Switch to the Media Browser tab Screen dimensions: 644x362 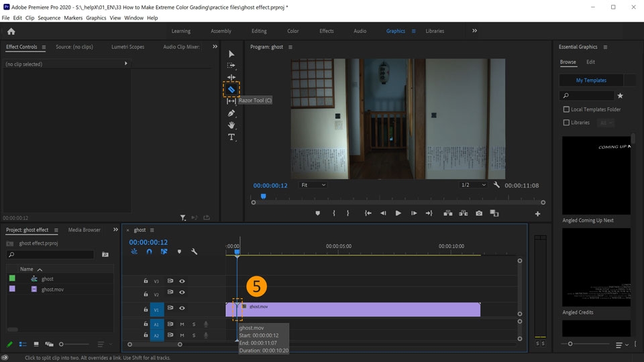[84, 230]
